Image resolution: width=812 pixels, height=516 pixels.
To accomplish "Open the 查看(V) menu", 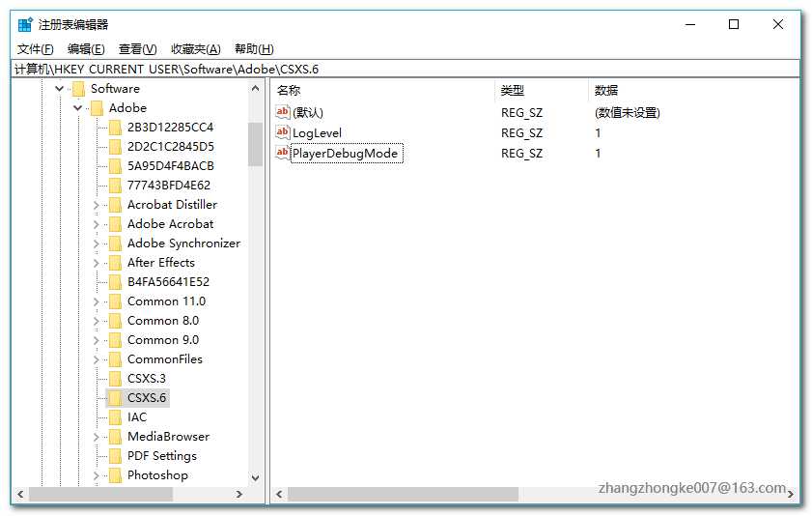I will point(138,49).
